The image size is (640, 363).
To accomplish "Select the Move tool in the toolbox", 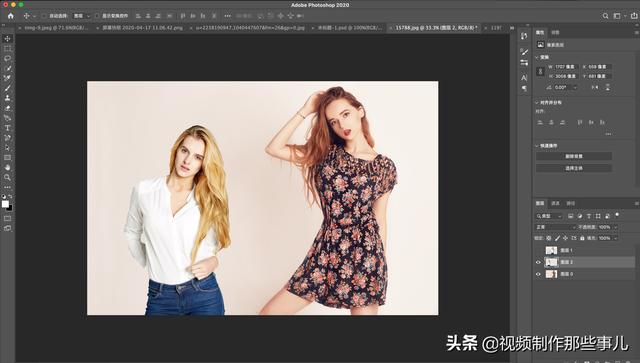I will (x=7, y=39).
